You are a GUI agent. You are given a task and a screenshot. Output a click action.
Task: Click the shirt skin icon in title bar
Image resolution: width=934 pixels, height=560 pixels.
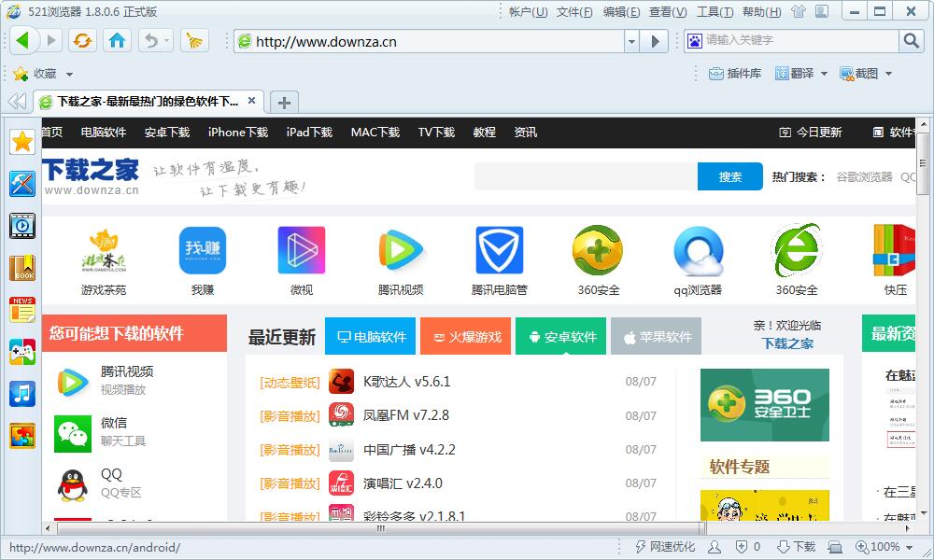(799, 11)
